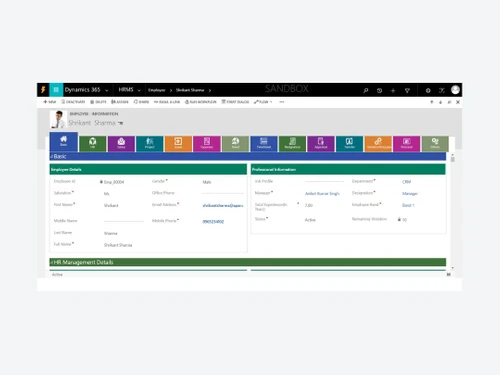Select the green Resignation tab tile
Image resolution: width=500 pixels, height=375 pixels.
coord(292,144)
